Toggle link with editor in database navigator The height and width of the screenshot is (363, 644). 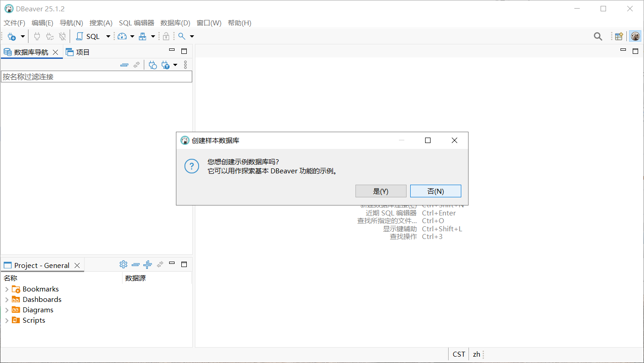137,65
